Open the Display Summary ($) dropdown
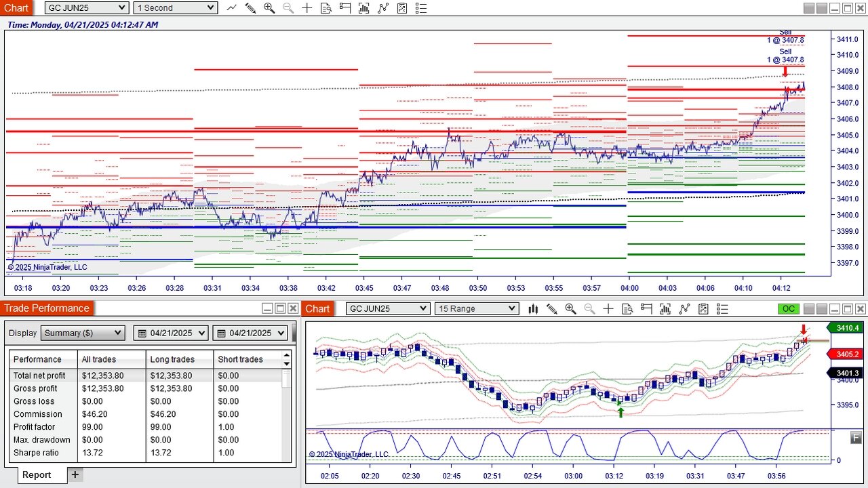This screenshot has height=488, width=868. click(x=83, y=333)
